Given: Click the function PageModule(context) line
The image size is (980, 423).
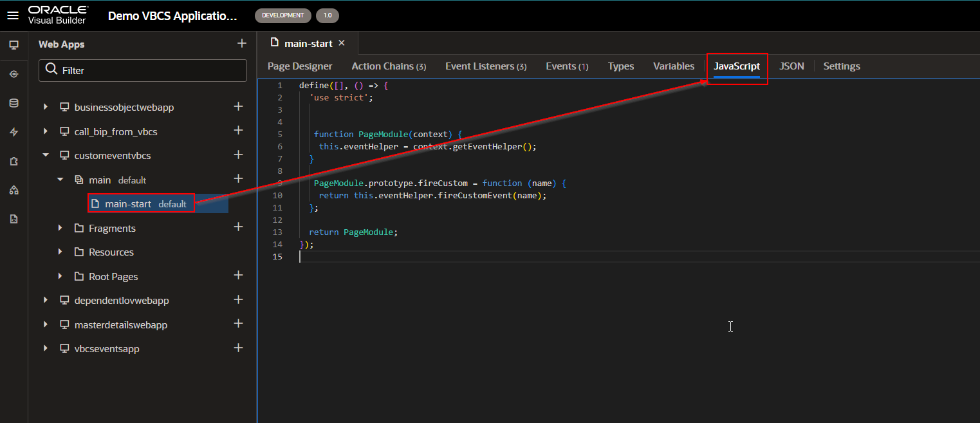Looking at the screenshot, I should [x=388, y=134].
